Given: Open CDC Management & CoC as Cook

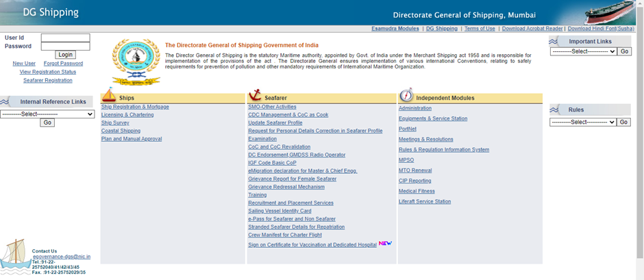Looking at the screenshot, I should (288, 115).
